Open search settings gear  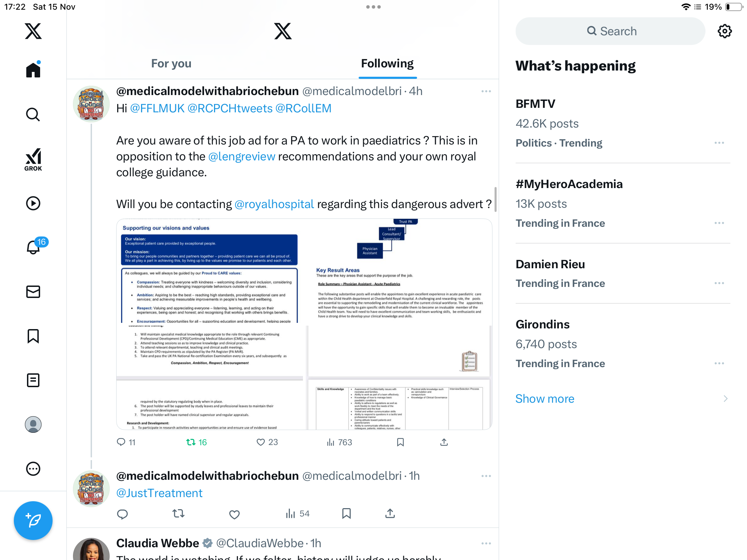point(725,31)
